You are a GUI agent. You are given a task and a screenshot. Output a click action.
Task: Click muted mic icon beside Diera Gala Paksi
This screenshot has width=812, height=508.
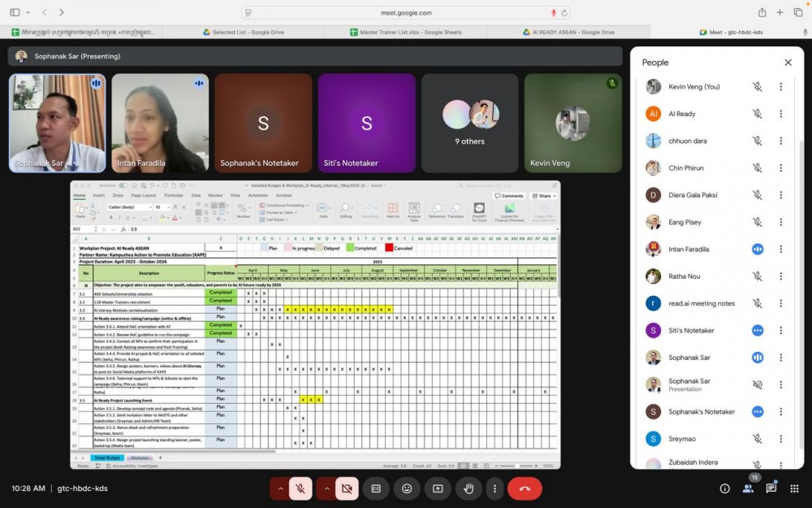757,195
